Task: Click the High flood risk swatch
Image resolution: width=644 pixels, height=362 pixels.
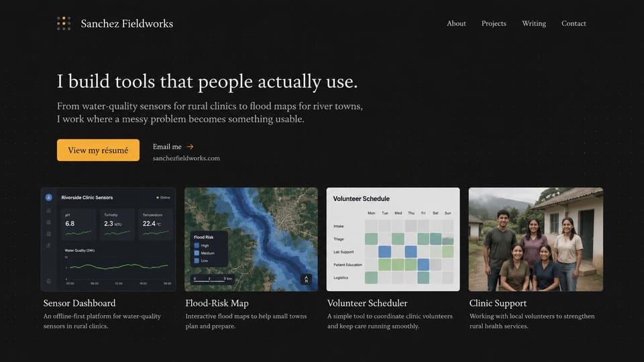Action: click(197, 245)
